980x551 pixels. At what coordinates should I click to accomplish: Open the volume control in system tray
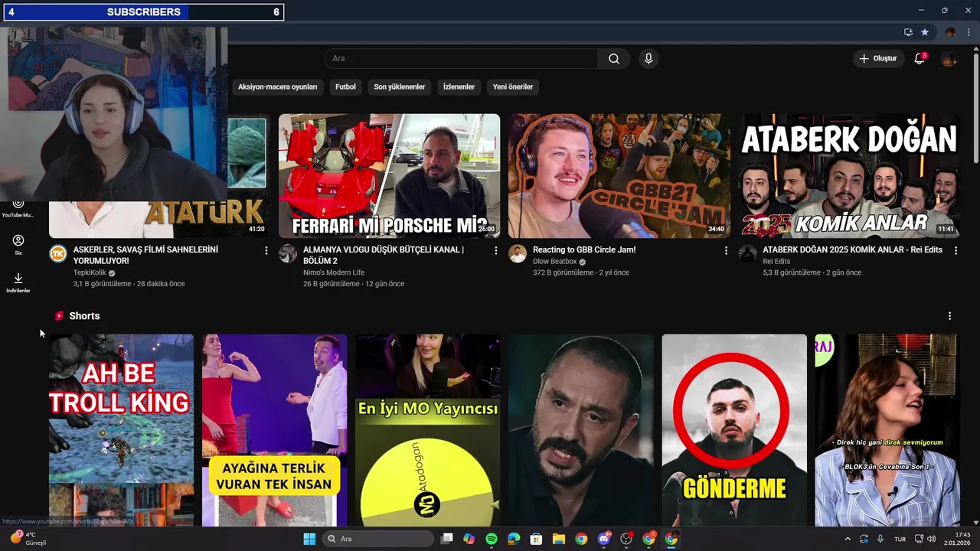point(932,539)
